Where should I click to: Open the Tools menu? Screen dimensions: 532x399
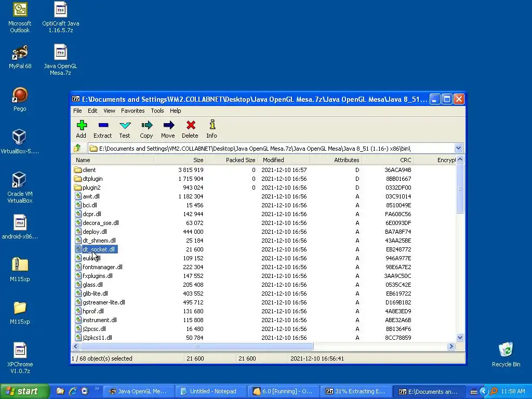coord(157,111)
